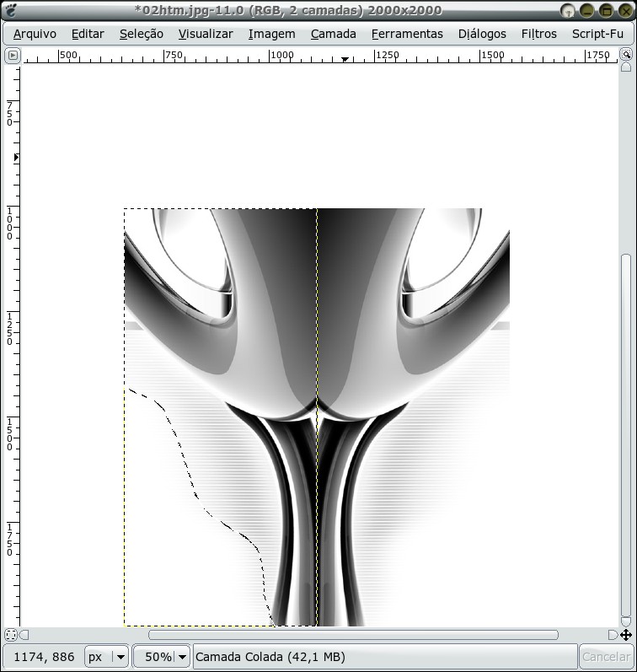This screenshot has height=672, width=637.
Task: Click the horizontal scrollbar left arrow
Action: click(24, 635)
